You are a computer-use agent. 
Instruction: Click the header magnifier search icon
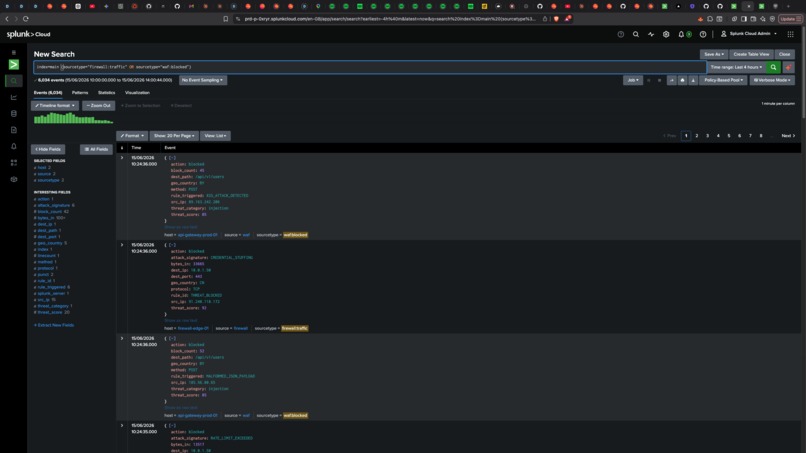pyautogui.click(x=636, y=34)
